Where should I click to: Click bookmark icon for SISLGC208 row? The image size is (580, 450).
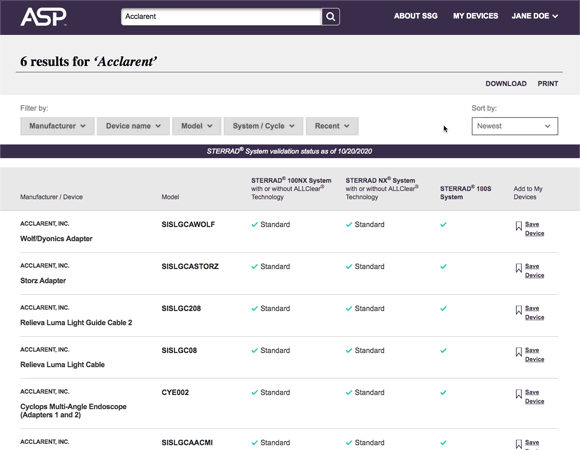(x=519, y=310)
